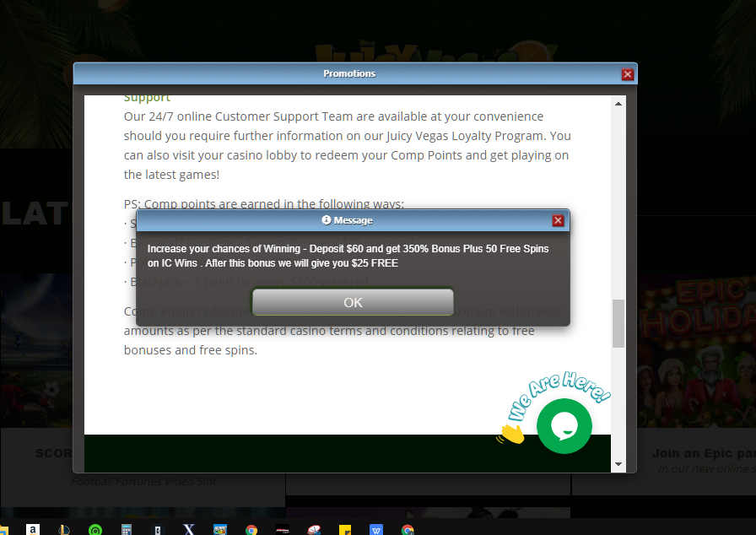
Task: Click 'the latest games!' text line
Action: [x=171, y=175]
